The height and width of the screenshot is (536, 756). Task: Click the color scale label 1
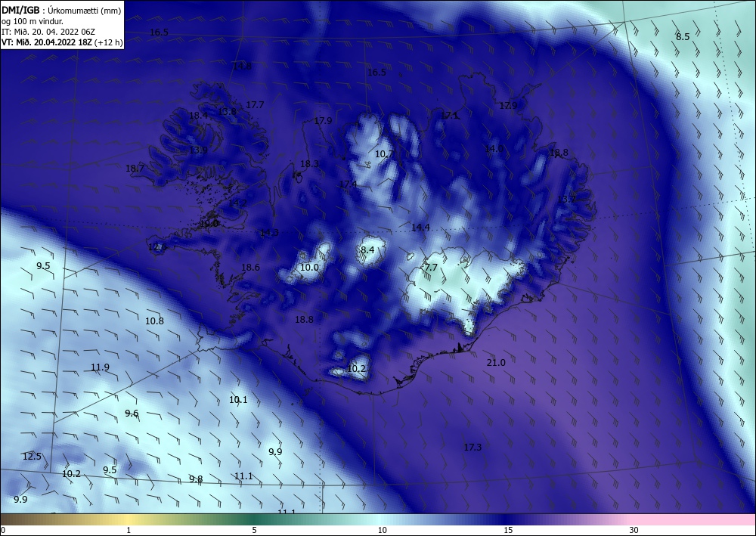coord(129,531)
